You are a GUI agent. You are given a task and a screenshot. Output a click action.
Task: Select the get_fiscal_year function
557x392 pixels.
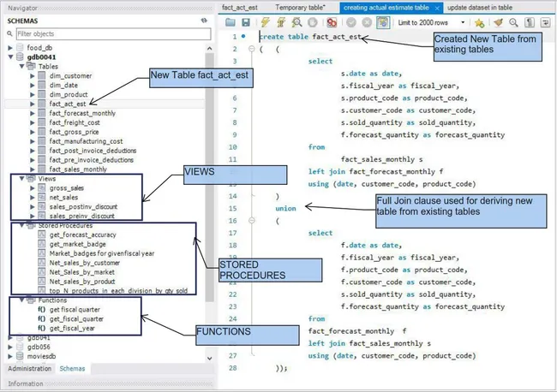[72, 329]
